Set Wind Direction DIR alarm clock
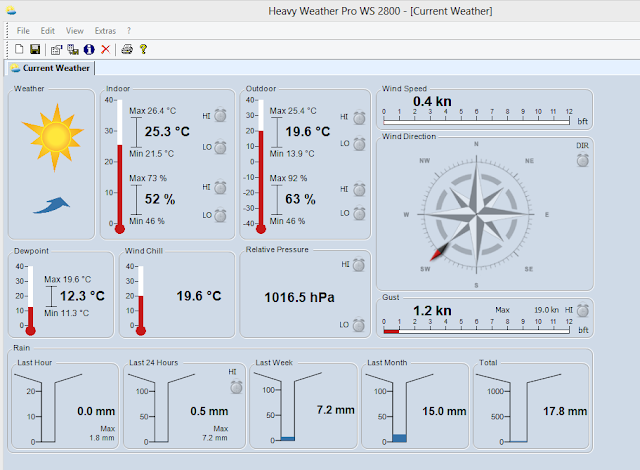Image resolution: width=640 pixels, height=470 pixels. pos(583,160)
